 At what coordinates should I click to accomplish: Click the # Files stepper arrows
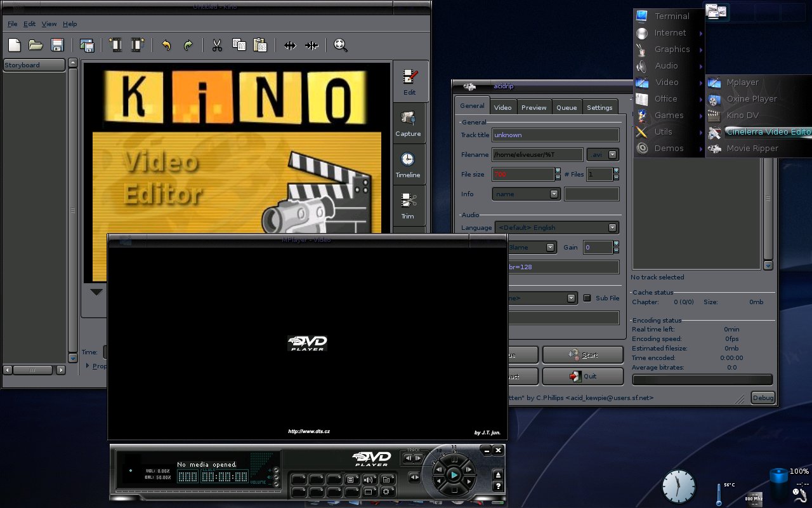(616, 173)
